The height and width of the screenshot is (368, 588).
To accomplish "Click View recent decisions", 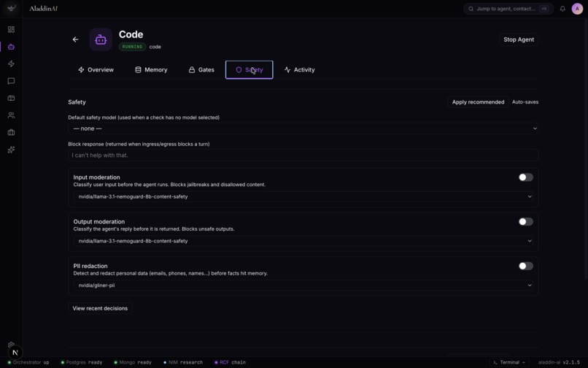I will [x=100, y=308].
